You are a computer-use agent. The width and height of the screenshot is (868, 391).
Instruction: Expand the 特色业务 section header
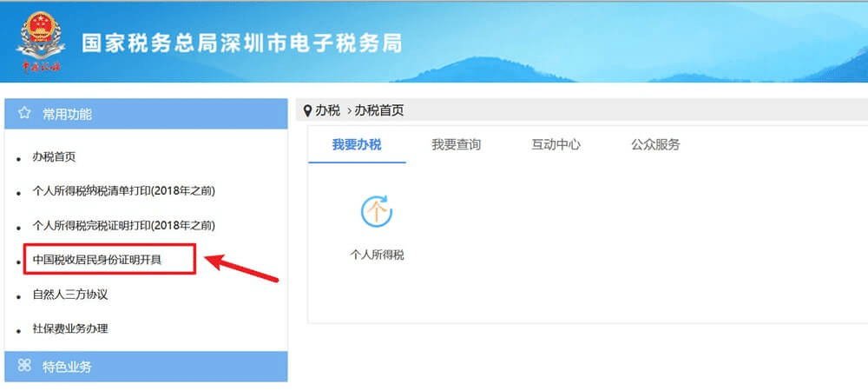tap(146, 366)
